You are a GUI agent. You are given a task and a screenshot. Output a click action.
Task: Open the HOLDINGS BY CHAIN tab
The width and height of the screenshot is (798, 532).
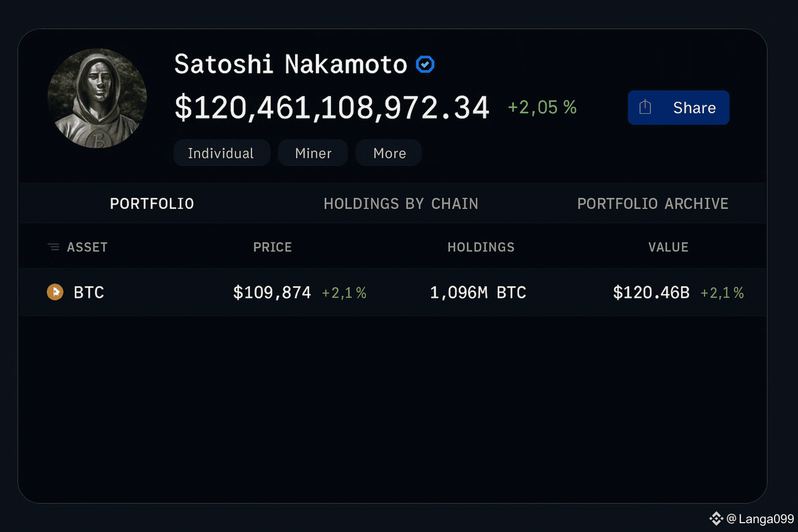[x=401, y=203]
